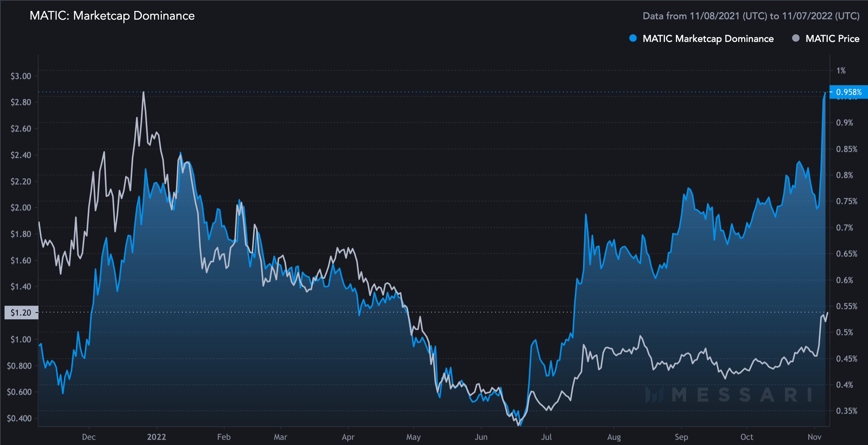Click the $2.80 price axis label
868x445 pixels.
coord(21,102)
